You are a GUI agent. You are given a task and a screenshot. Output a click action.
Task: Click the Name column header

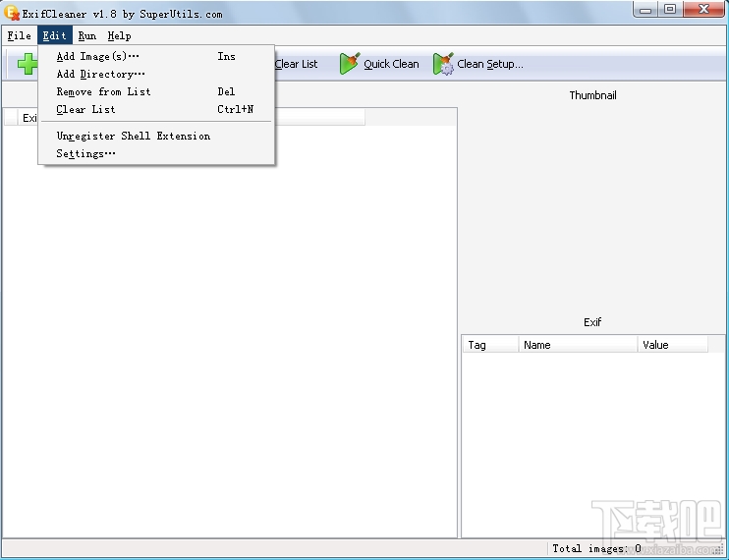[x=578, y=345]
